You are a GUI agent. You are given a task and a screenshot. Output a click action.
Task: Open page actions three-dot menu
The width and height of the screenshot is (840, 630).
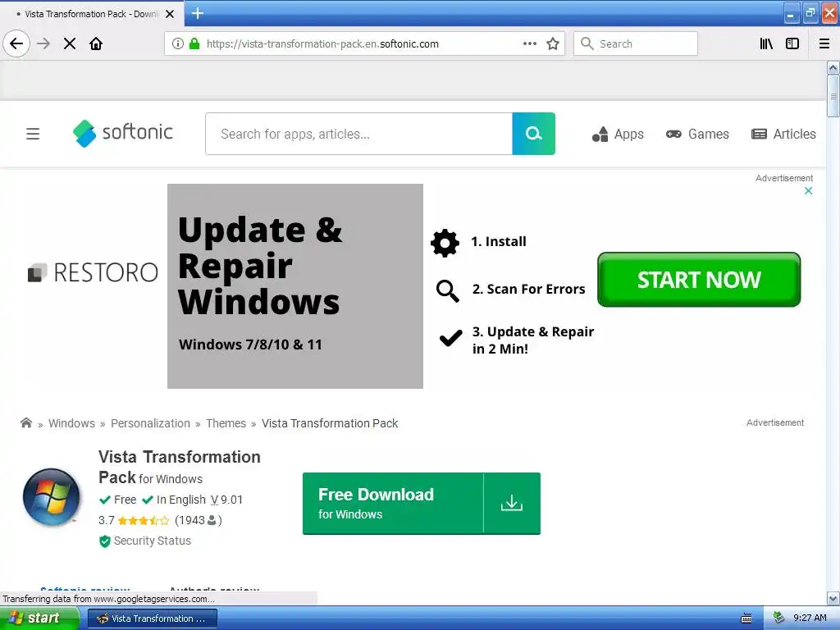[x=530, y=43]
